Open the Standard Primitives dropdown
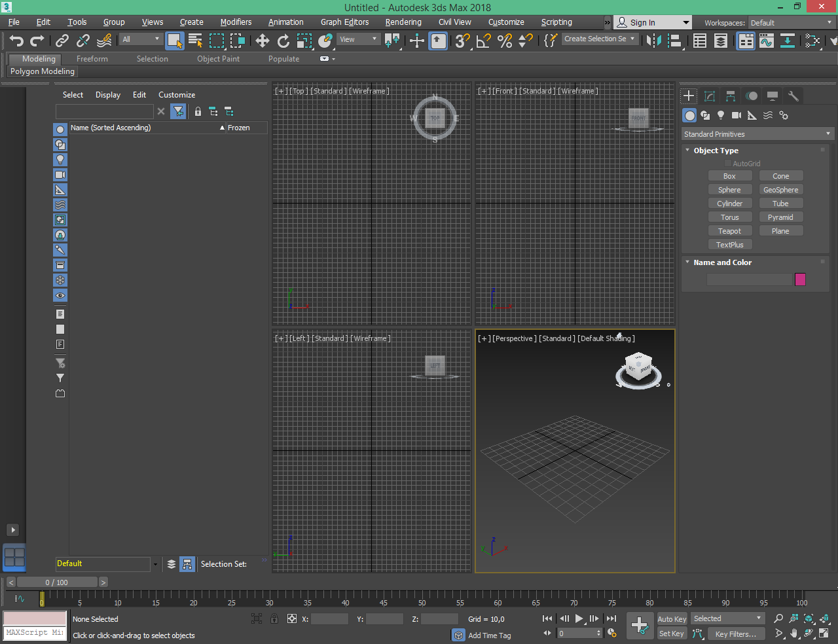Screen dimensions: 838x644 pyautogui.click(x=757, y=134)
